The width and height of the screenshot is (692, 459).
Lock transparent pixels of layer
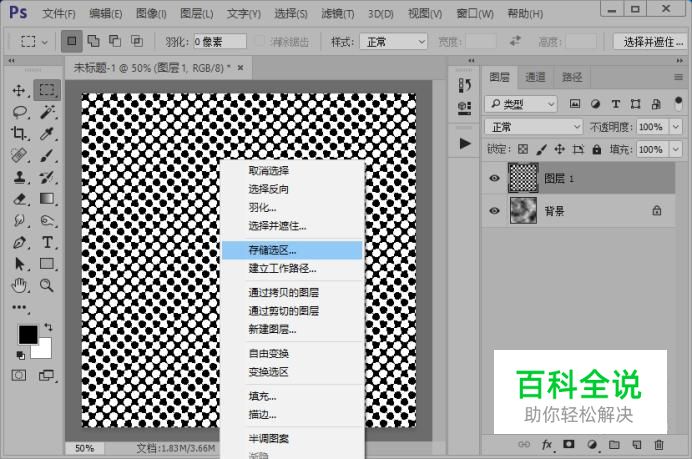(x=523, y=150)
